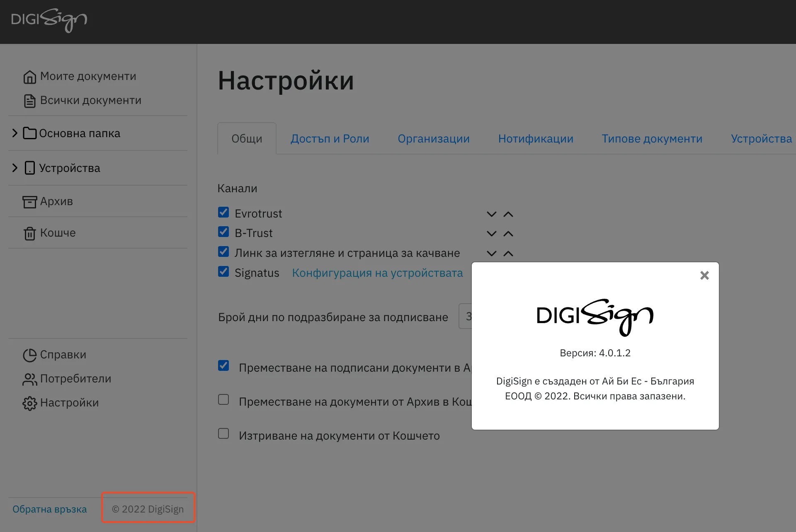The height and width of the screenshot is (532, 796).
Task: Click the Потребители users icon
Action: click(29, 379)
